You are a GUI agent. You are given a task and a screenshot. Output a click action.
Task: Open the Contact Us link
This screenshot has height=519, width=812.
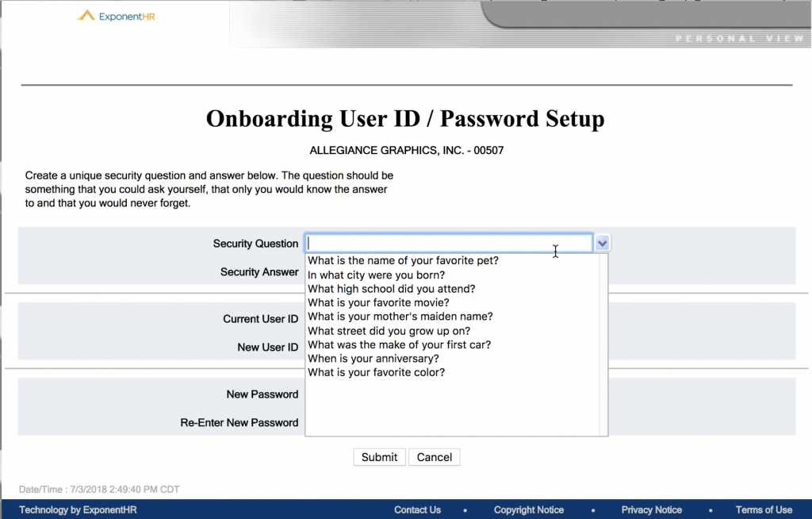coord(417,509)
